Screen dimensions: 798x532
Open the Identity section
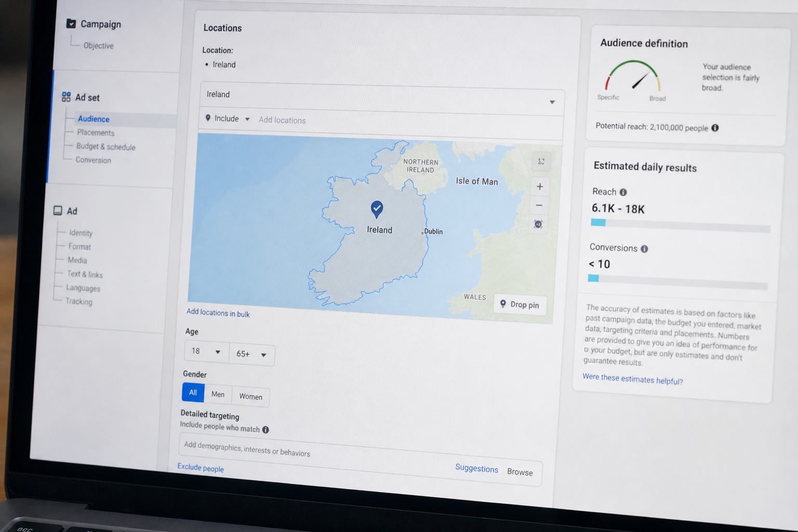[x=81, y=233]
